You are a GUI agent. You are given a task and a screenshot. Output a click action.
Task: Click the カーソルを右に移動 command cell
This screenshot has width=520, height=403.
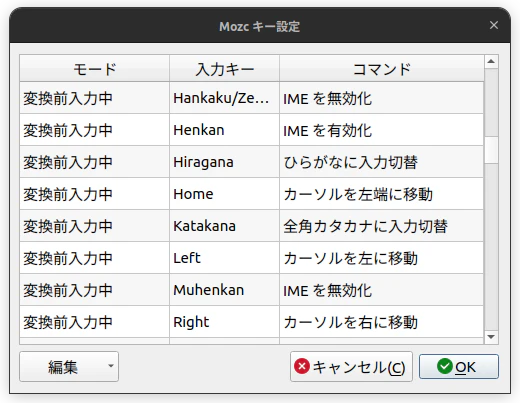pyautogui.click(x=382, y=322)
